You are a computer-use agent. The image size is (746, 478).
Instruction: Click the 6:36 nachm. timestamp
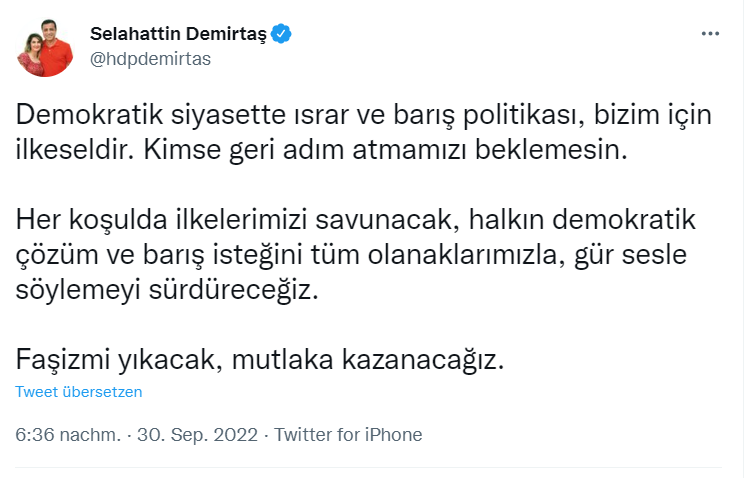[69, 435]
